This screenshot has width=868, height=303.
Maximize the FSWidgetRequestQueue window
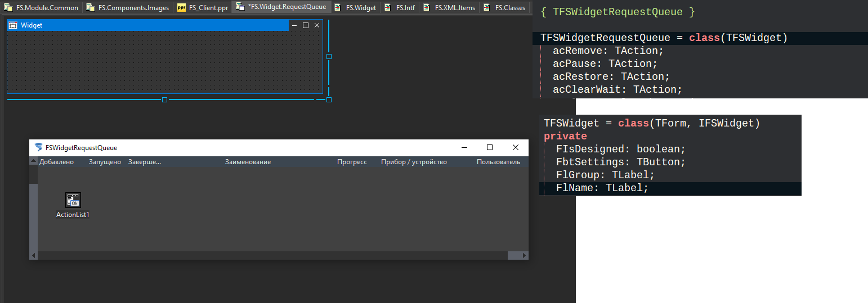[489, 147]
